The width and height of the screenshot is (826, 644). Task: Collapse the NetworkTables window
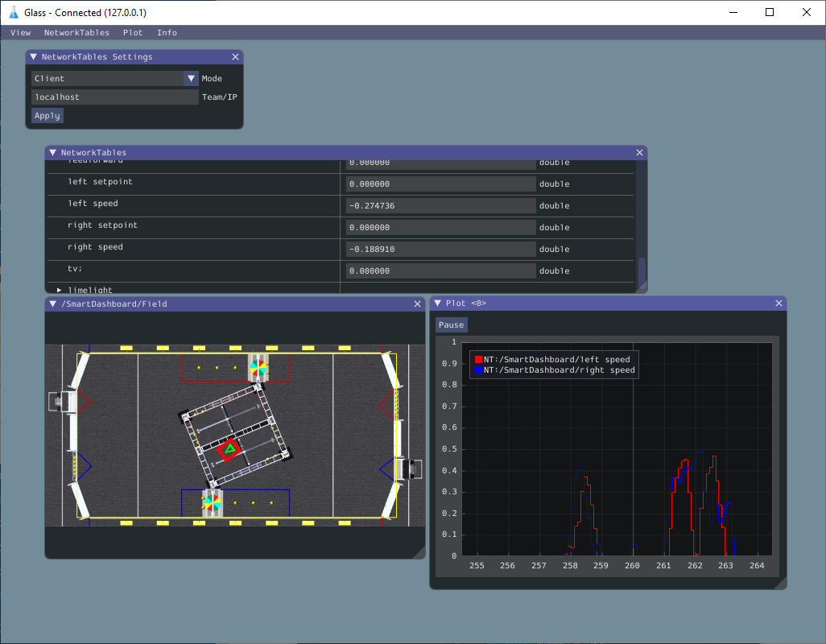(x=52, y=152)
